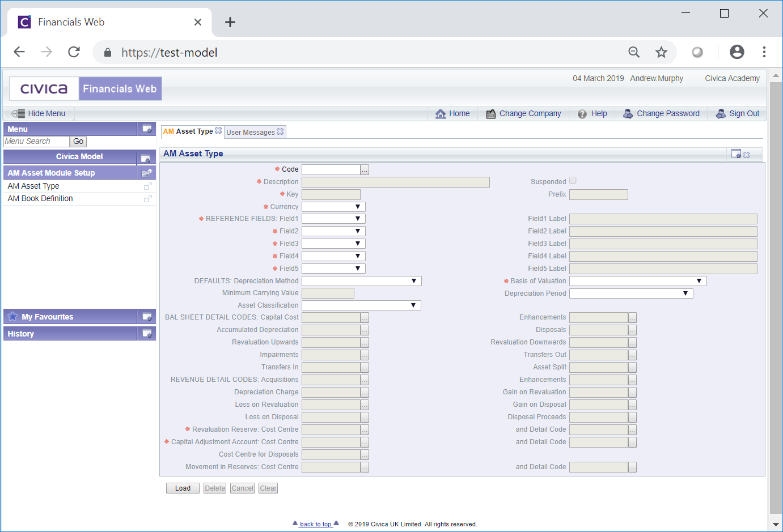The width and height of the screenshot is (783, 532).
Task: Open Accumulated Depreciation lookup ellipsis
Action: click(x=365, y=330)
